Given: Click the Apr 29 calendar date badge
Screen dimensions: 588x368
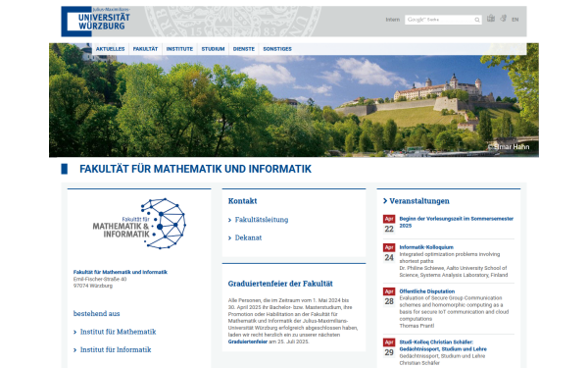Looking at the screenshot, I should tap(389, 347).
